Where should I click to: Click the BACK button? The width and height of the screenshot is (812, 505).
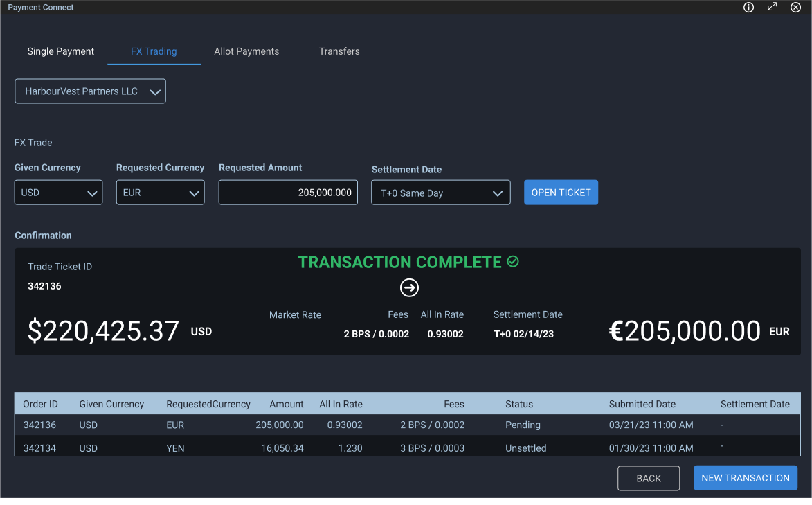tap(648, 478)
